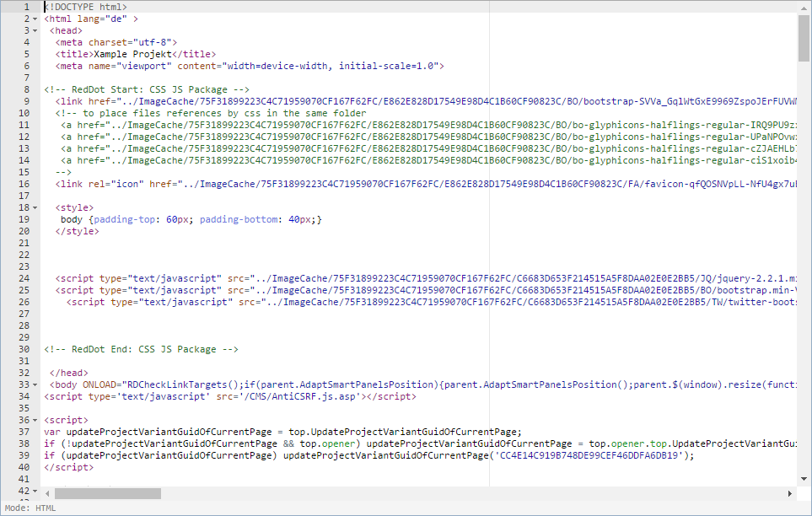The image size is (812, 516).
Task: Click the comment closing --> on line 15
Action: pos(63,173)
